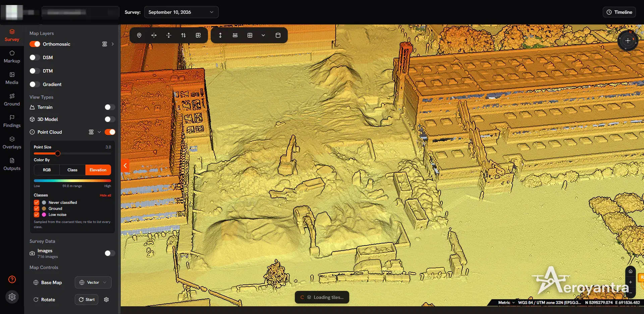The height and width of the screenshot is (314, 644).
Task: Click the grid with checkmark tool
Action: (198, 35)
